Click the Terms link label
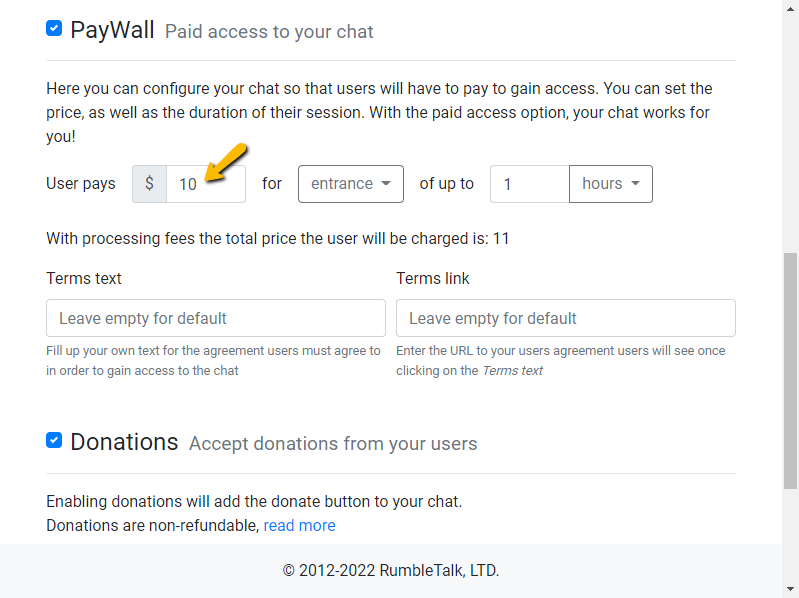799x598 pixels. (433, 279)
